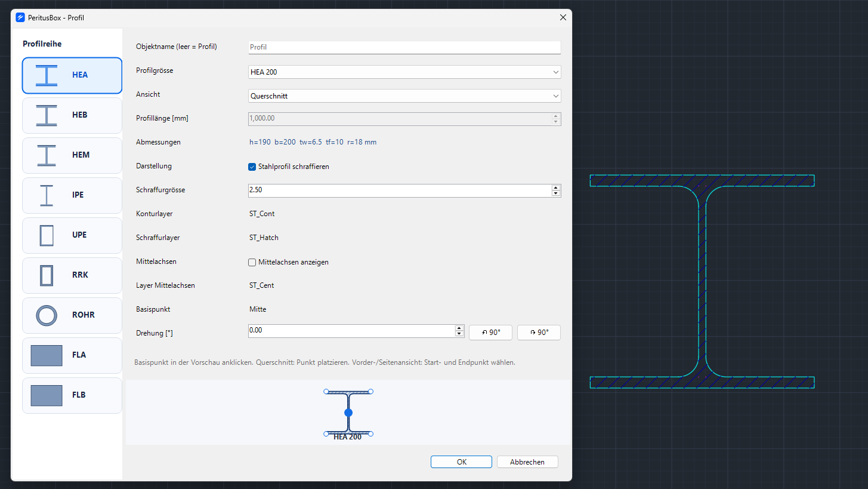
Task: Open the Profilgrösse HEA 200 dropdown
Action: pyautogui.click(x=404, y=72)
